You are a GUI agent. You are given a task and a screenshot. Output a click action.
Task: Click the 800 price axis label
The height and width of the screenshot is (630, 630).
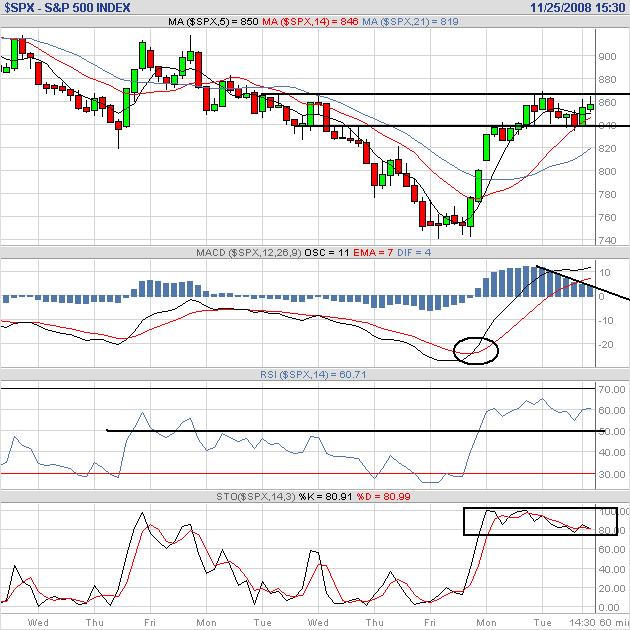[x=607, y=172]
